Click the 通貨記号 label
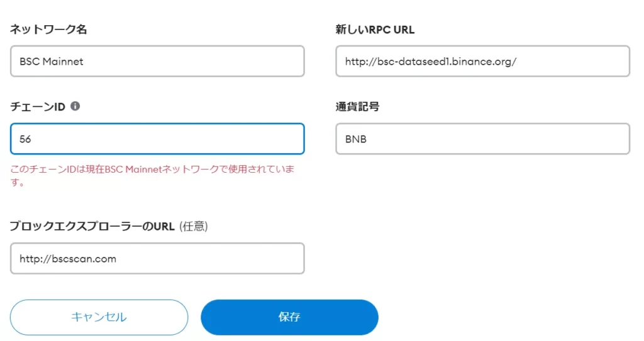Viewport: 644px width, 341px height. pyautogui.click(x=357, y=107)
